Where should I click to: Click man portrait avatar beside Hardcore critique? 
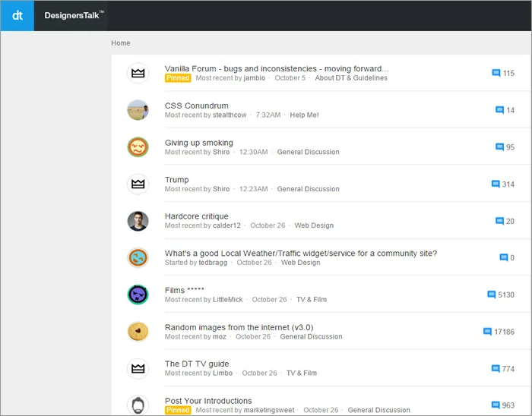(x=138, y=221)
